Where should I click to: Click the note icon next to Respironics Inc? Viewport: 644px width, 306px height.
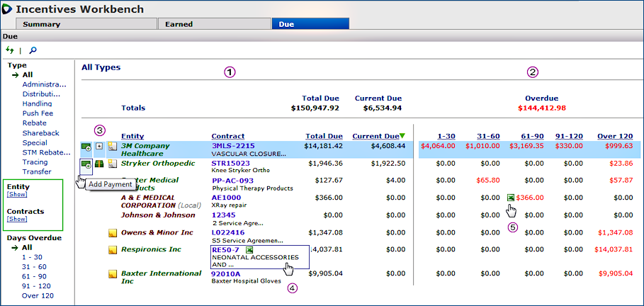tap(112, 250)
